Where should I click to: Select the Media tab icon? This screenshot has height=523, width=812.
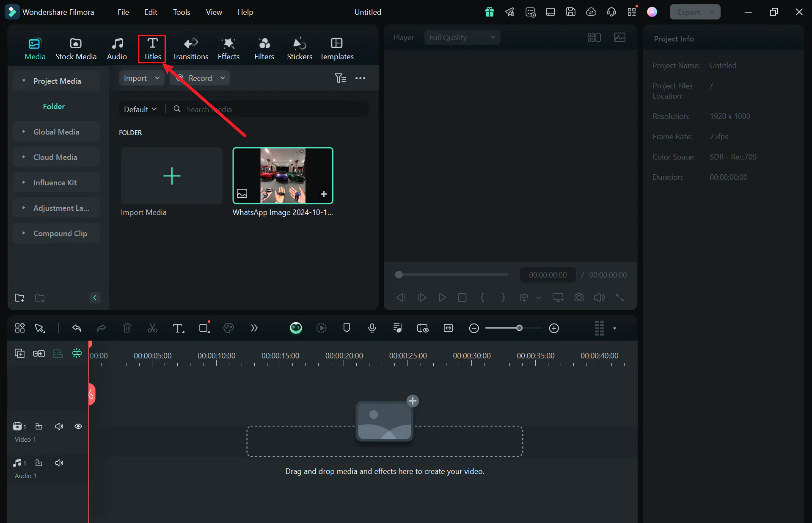(35, 44)
